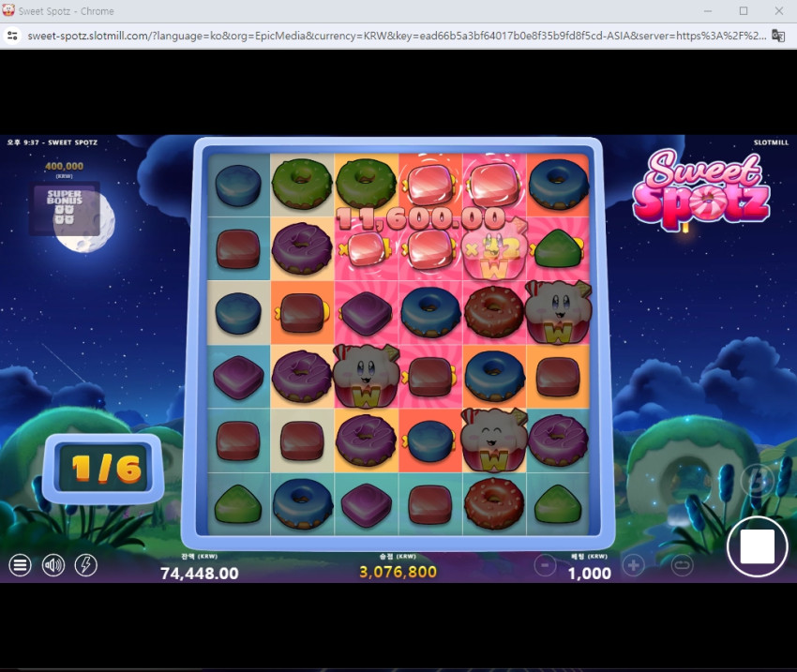Buy the Super Bonus feature
This screenshot has width=797, height=672.
pyautogui.click(x=64, y=208)
